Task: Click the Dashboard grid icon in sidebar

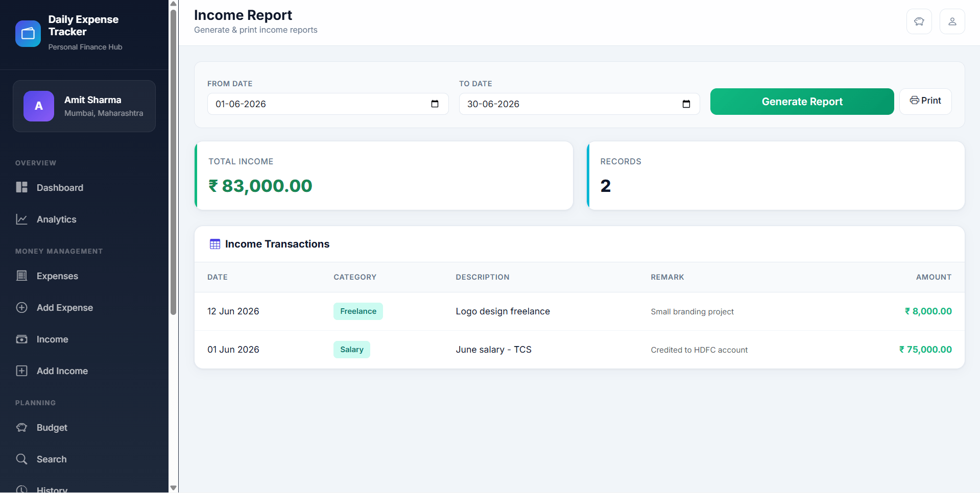Action: [21, 187]
